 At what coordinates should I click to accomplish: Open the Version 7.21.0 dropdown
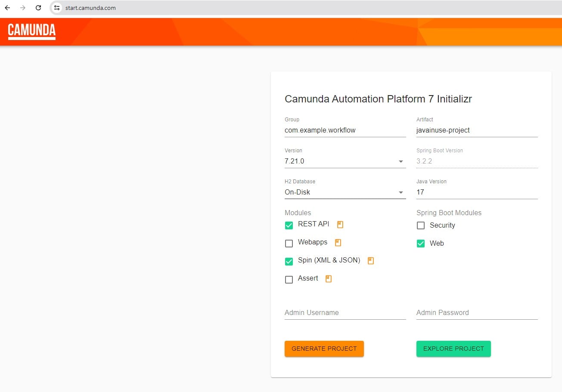pos(345,161)
